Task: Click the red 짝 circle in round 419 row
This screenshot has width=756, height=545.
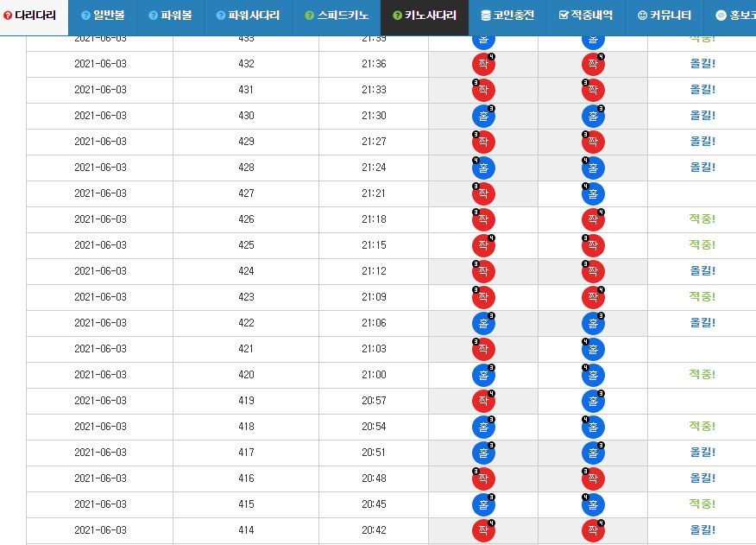Action: tap(483, 401)
